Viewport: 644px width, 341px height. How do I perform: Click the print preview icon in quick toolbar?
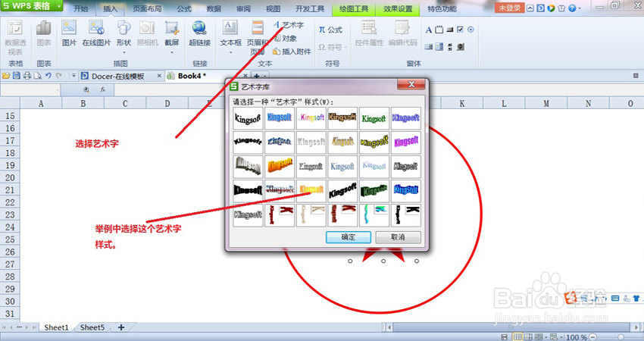coord(37,76)
